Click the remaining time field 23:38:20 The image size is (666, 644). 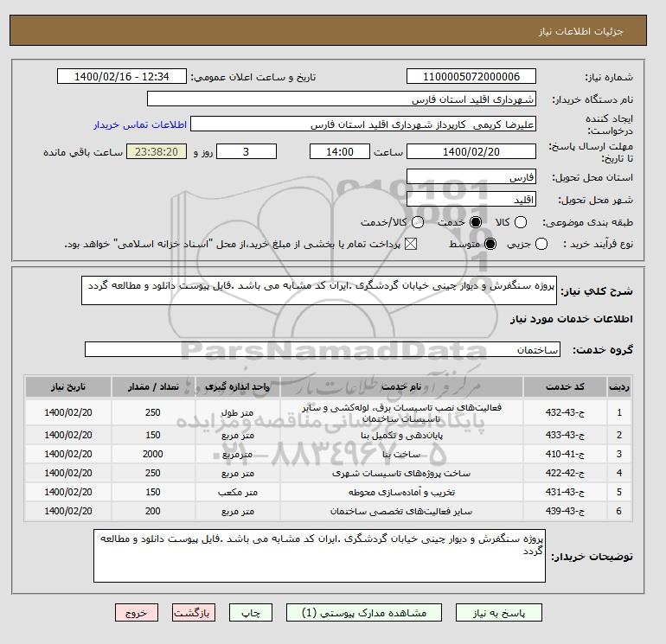[157, 151]
